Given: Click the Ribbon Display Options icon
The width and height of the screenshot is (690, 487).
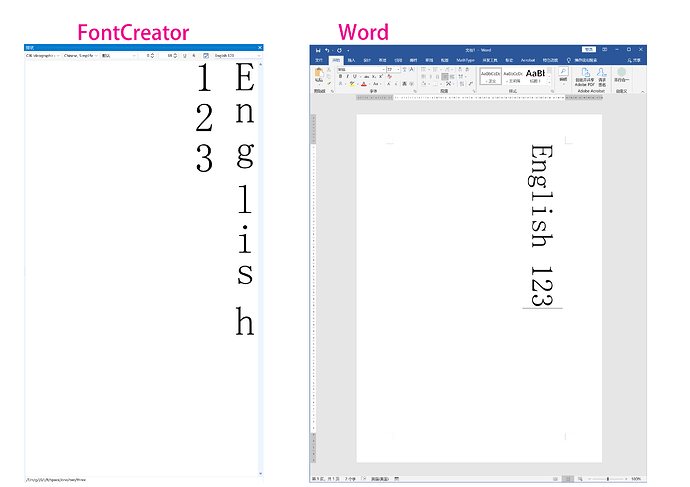Looking at the screenshot, I should click(605, 50).
